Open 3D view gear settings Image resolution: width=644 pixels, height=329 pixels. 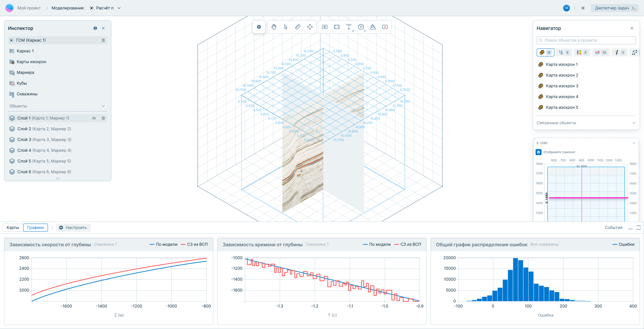point(259,27)
